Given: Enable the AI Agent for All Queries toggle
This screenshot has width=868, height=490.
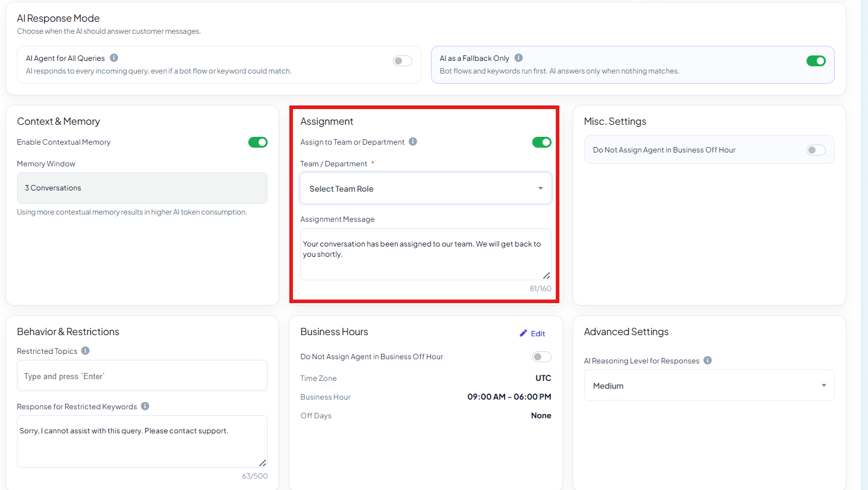Looking at the screenshot, I should coord(403,61).
